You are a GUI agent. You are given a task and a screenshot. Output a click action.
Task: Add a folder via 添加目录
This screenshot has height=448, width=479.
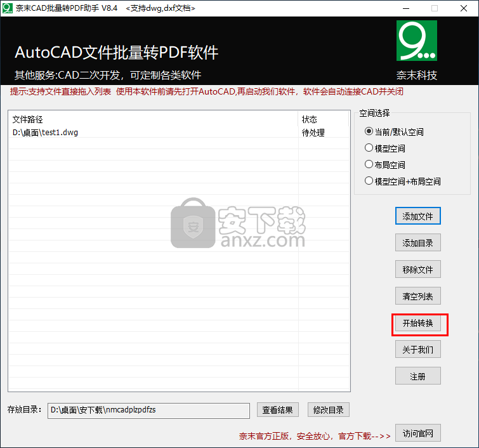click(417, 242)
